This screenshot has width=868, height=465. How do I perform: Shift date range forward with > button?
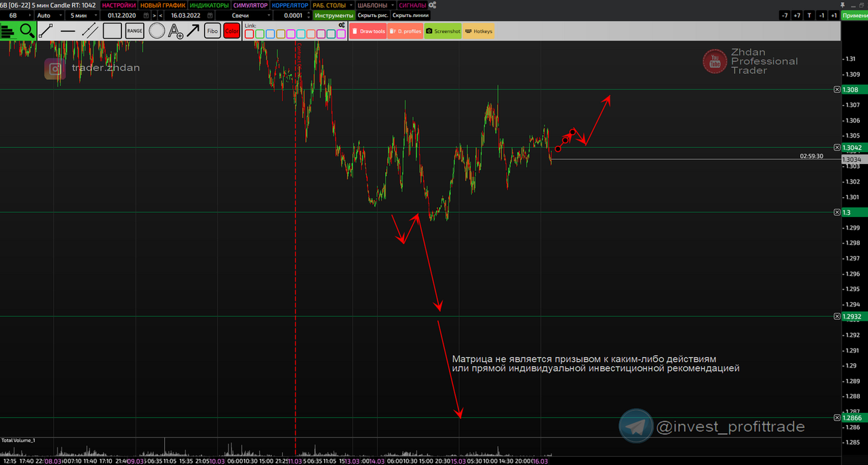[154, 16]
